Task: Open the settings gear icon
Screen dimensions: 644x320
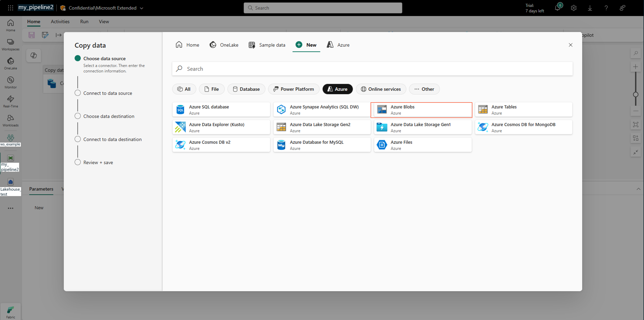Action: coord(573,8)
